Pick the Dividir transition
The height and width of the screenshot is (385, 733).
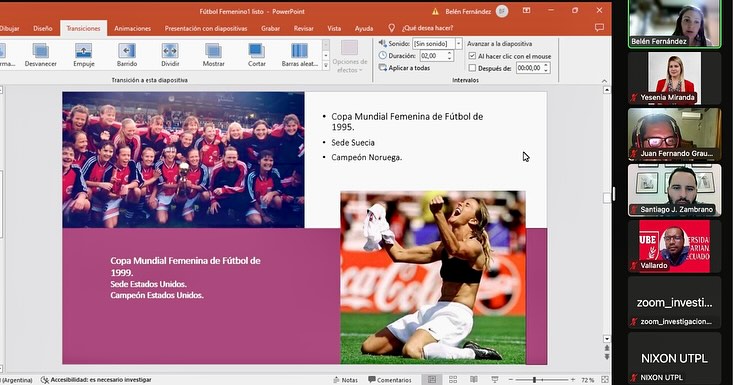pos(170,55)
